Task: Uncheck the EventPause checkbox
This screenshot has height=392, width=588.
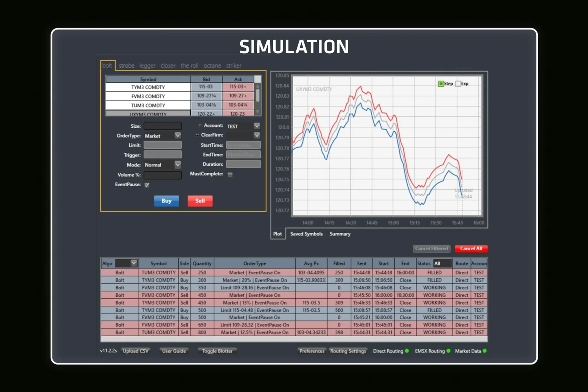Action: (147, 185)
